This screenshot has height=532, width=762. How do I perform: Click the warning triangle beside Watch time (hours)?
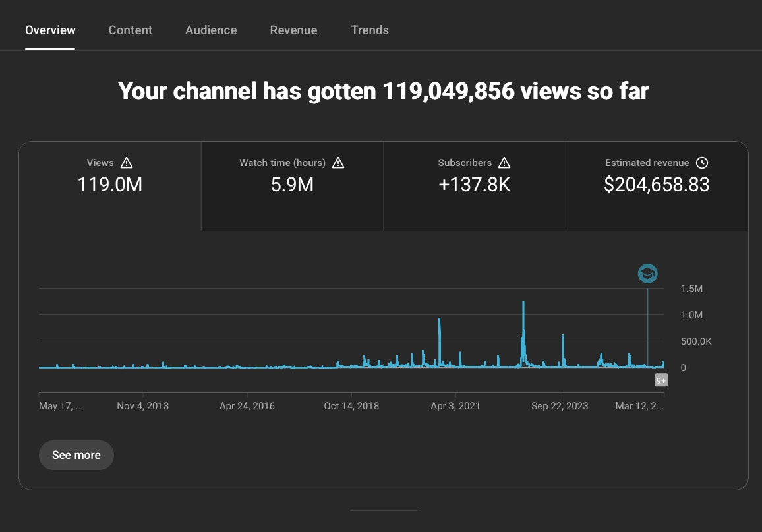tap(338, 163)
